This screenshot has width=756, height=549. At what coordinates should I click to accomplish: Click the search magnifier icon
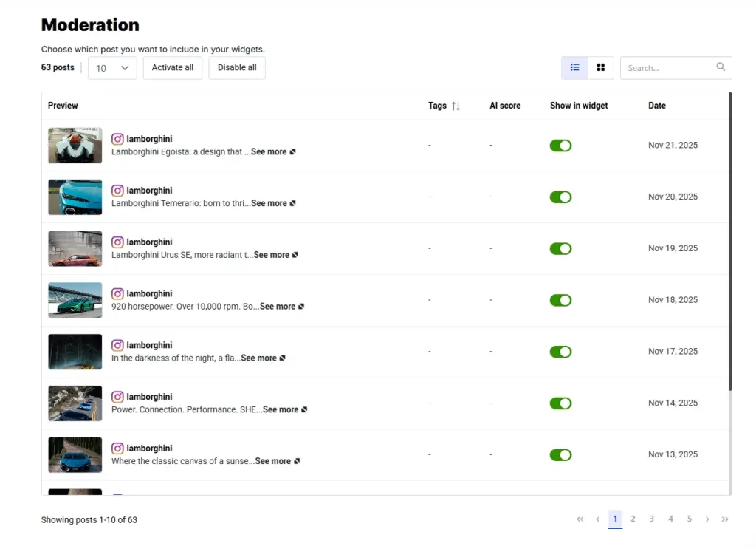(721, 67)
